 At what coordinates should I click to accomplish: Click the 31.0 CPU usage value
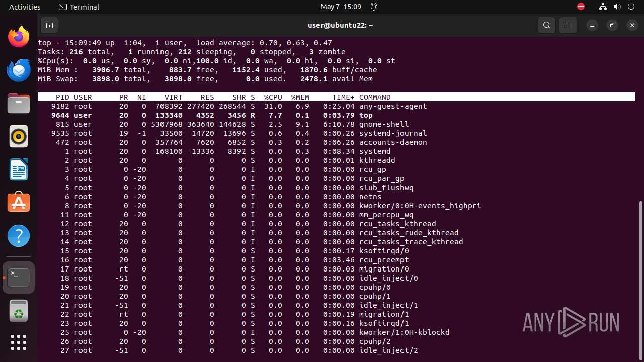[273, 106]
